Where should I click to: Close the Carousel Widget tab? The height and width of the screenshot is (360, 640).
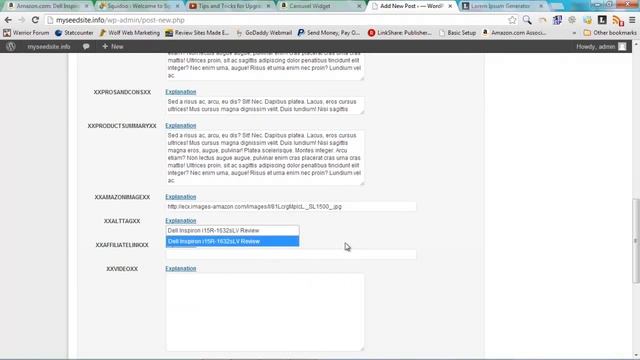[359, 6]
